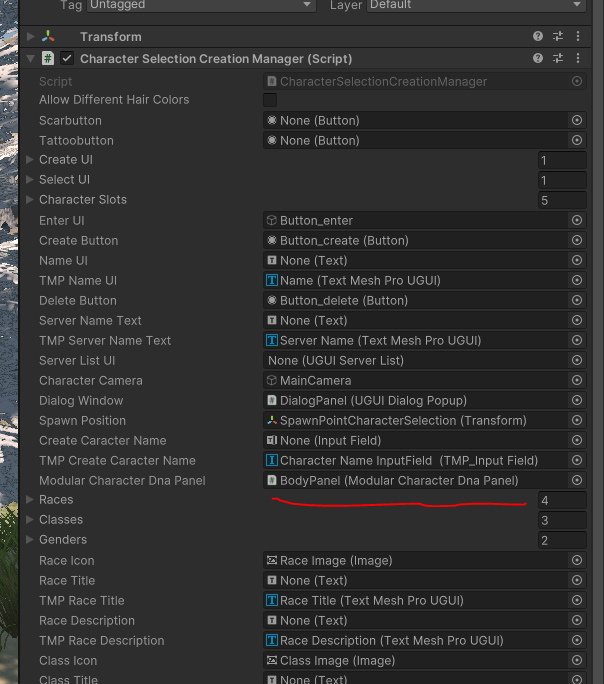
Task: Click the Classes array size field
Action: (x=561, y=520)
